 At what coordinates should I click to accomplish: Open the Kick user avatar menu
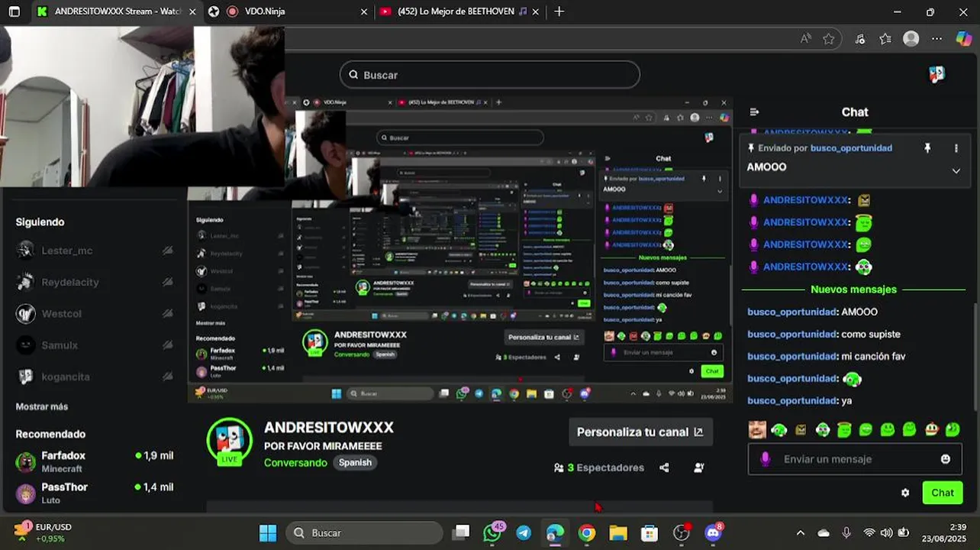(x=936, y=74)
